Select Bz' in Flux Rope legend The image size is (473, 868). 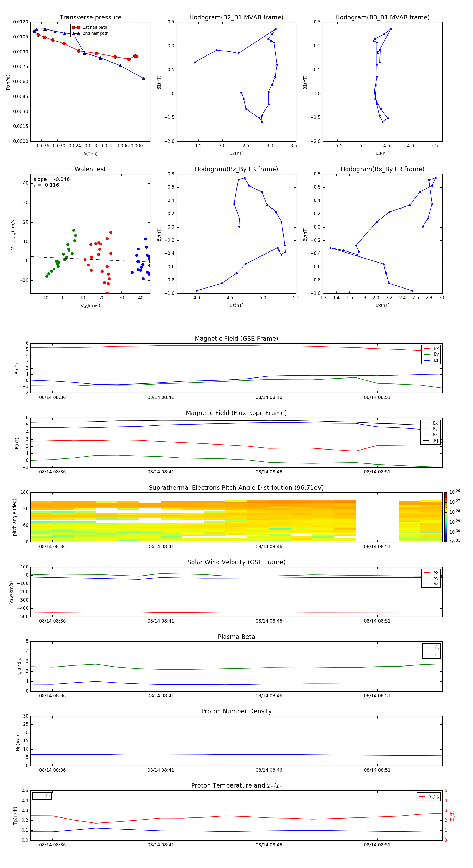tap(431, 435)
